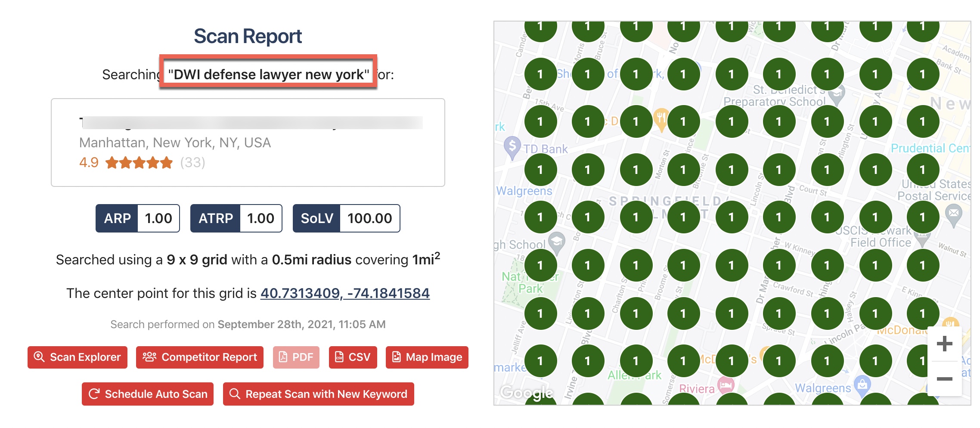980x428 pixels.
Task: Click the Walgreens shopping bag pin
Action: (862, 384)
